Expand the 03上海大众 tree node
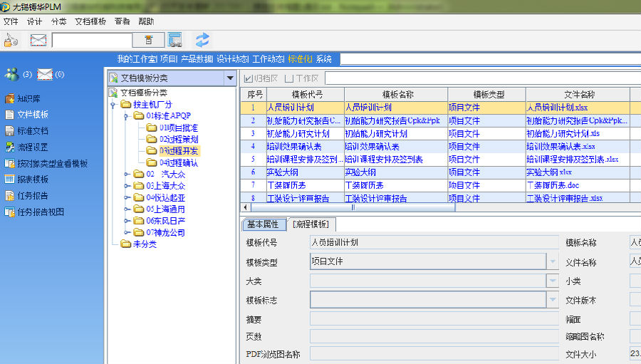641x364 pixels. pos(127,185)
